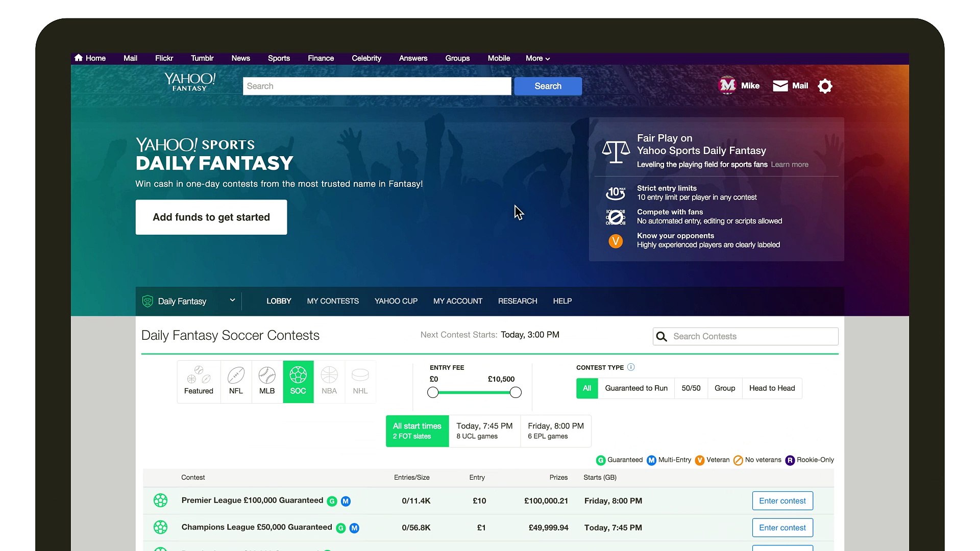Select the Head to Head contest type

tap(772, 388)
